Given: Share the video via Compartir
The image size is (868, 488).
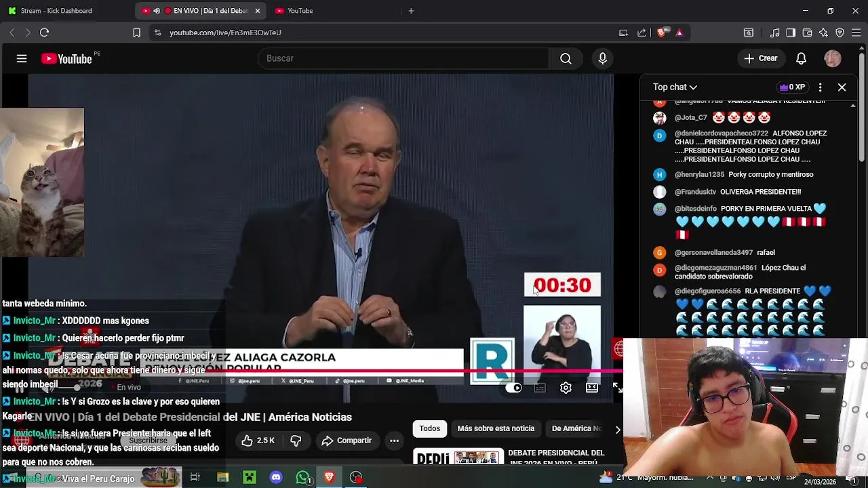Looking at the screenshot, I should tap(347, 441).
